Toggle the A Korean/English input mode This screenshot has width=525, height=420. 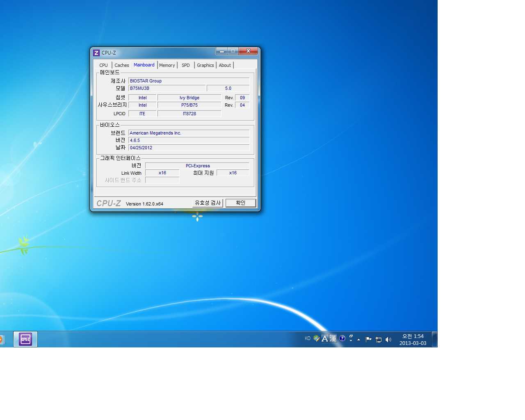(x=325, y=338)
